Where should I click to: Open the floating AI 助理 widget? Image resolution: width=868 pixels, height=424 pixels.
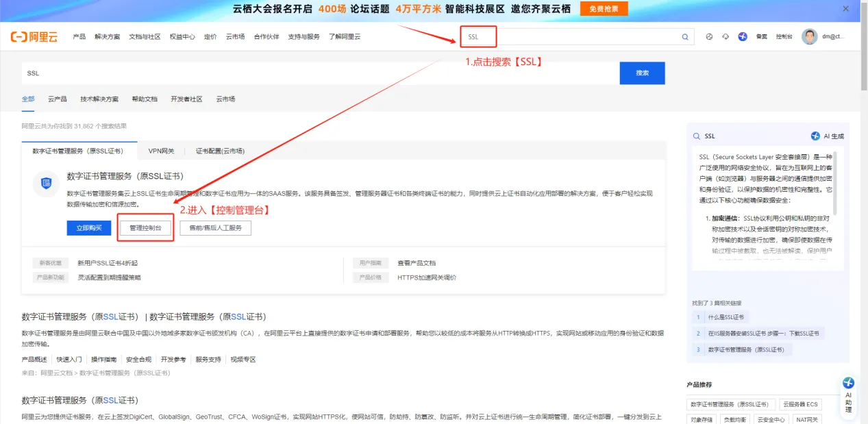tap(848, 394)
